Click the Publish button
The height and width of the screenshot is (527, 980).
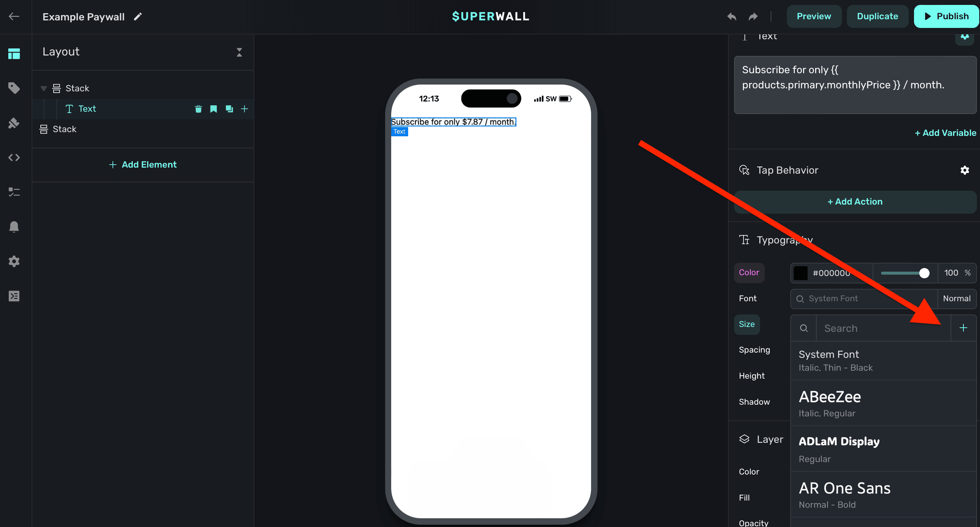[946, 16]
